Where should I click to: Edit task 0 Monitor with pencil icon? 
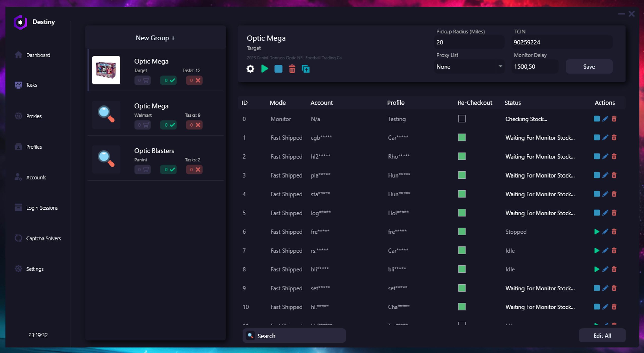[x=605, y=119]
